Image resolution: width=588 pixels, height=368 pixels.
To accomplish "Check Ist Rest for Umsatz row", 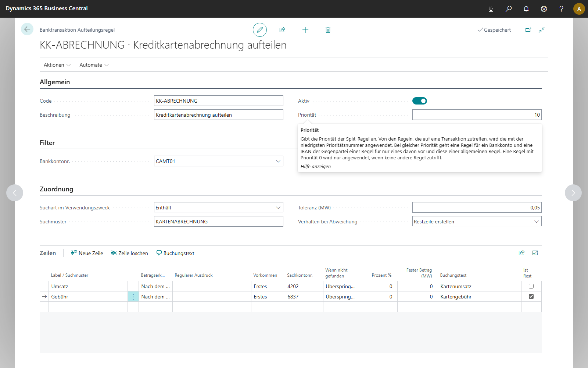I will 531,286.
